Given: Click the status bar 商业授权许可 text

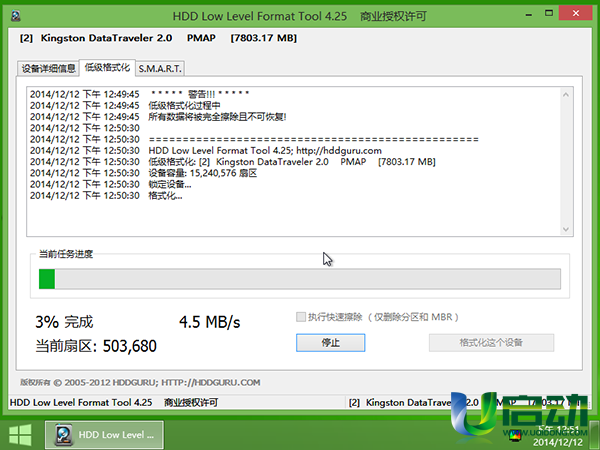Looking at the screenshot, I should coord(191,403).
